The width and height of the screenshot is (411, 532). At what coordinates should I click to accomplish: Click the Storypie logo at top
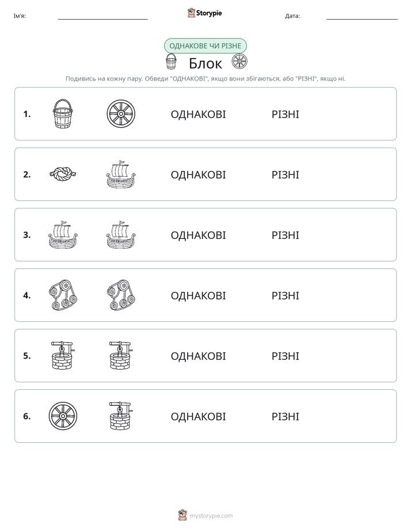pos(204,13)
